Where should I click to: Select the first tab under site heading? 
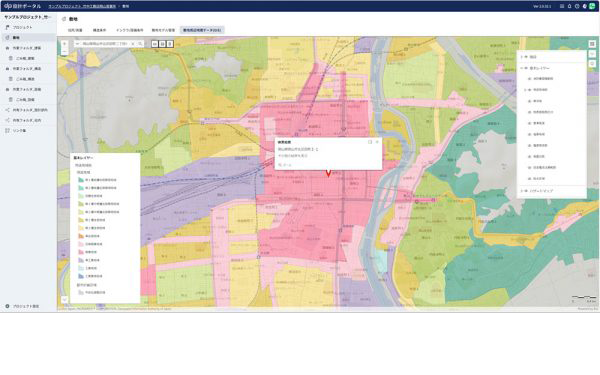(x=75, y=30)
